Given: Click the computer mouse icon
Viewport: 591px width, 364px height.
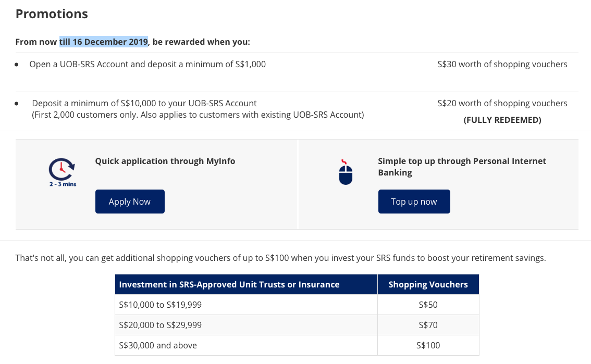Looking at the screenshot, I should (x=345, y=172).
